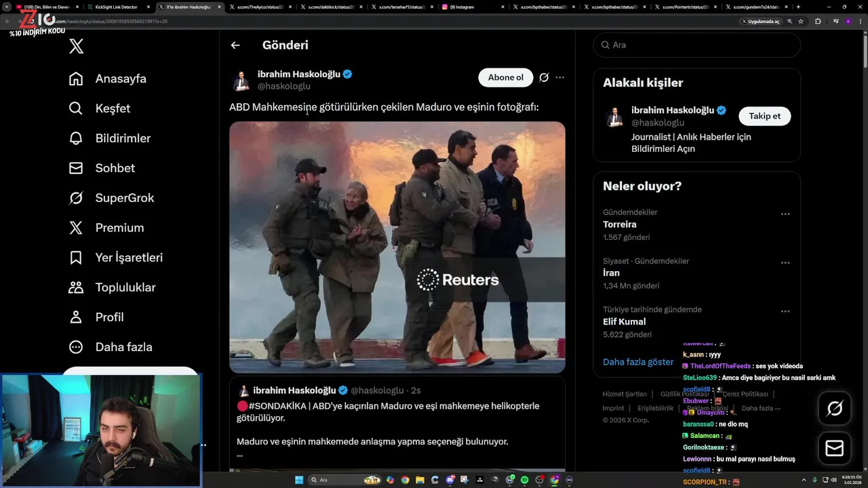The image size is (868, 488).
Task: Open Spotify from the taskbar
Action: 525,480
